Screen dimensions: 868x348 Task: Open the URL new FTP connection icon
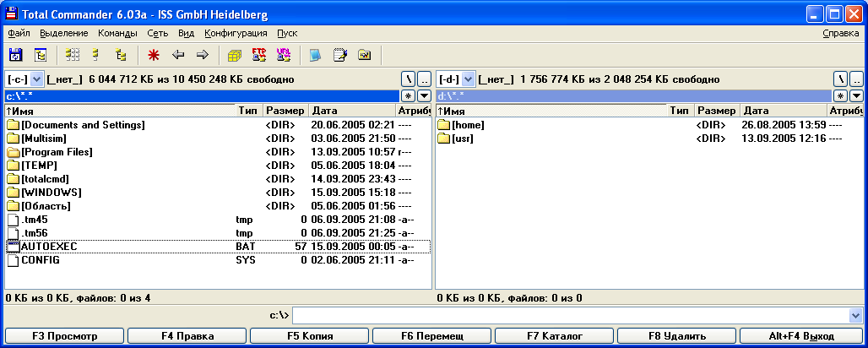284,54
